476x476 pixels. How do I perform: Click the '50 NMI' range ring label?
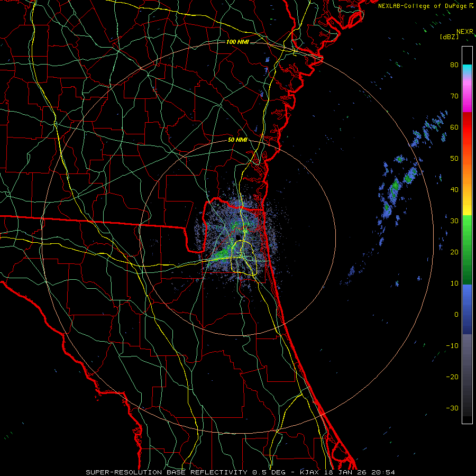pyautogui.click(x=237, y=140)
